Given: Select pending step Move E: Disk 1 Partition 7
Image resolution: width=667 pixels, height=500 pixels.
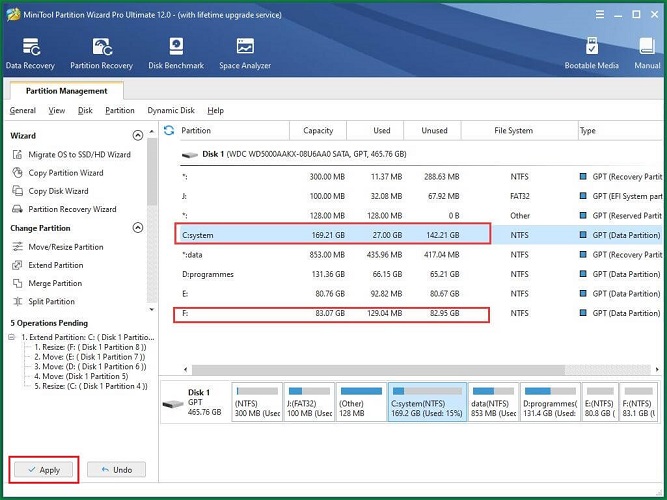Looking at the screenshot, I should pyautogui.click(x=90, y=357).
